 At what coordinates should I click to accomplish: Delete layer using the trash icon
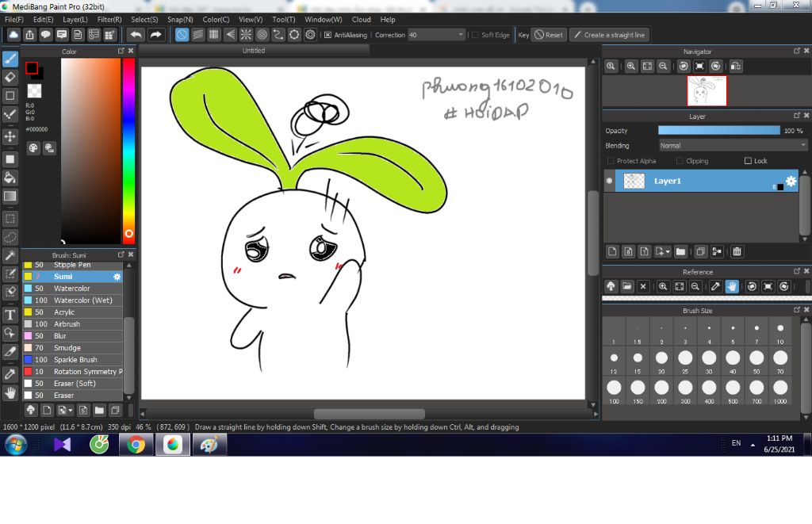(737, 251)
